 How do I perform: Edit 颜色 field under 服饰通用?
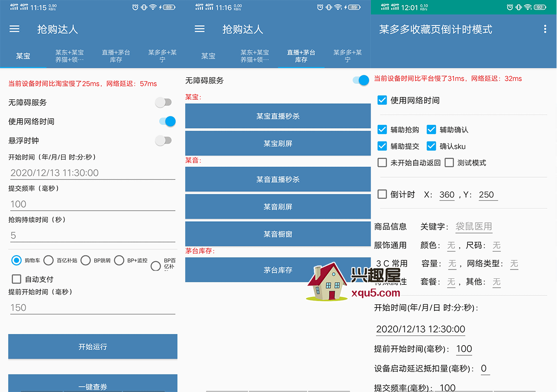click(451, 245)
